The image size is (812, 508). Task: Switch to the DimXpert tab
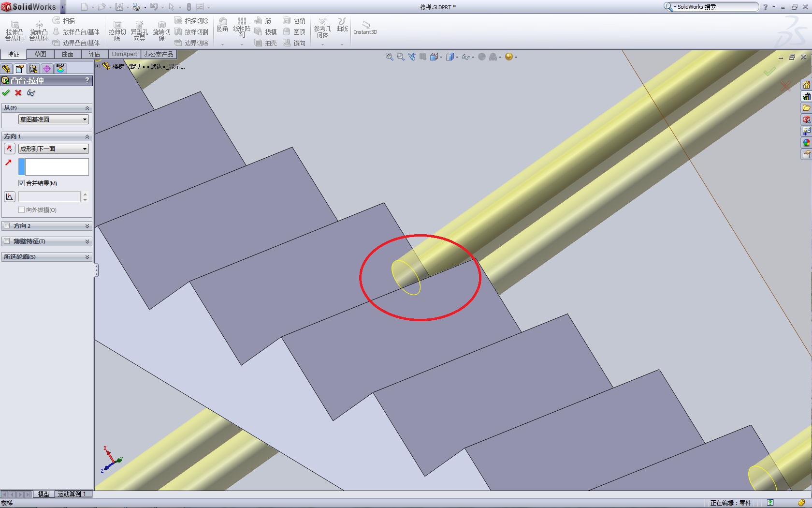[125, 54]
